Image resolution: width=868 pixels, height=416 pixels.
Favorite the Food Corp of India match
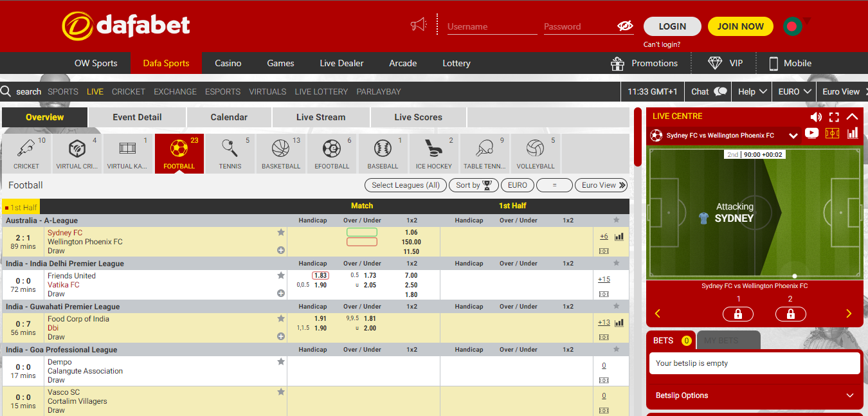tap(281, 318)
